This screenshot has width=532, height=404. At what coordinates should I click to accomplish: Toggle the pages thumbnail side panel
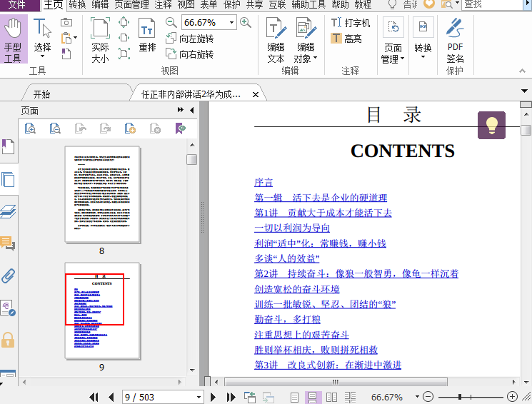tap(8, 179)
